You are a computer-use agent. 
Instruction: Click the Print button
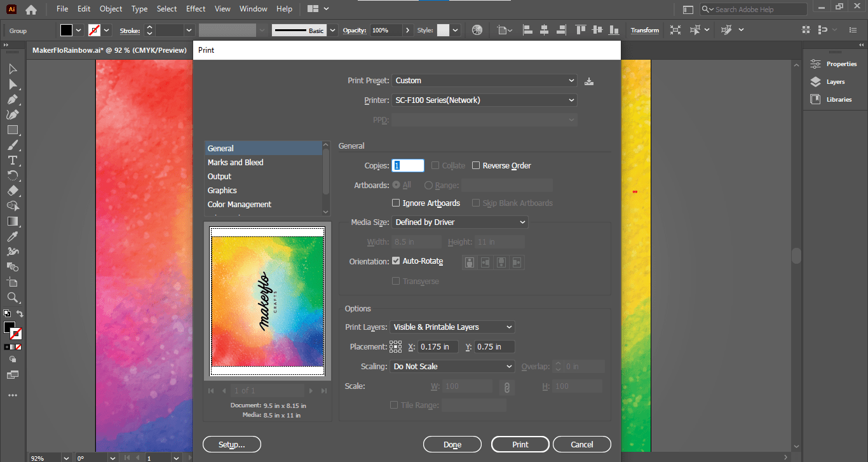click(x=520, y=444)
